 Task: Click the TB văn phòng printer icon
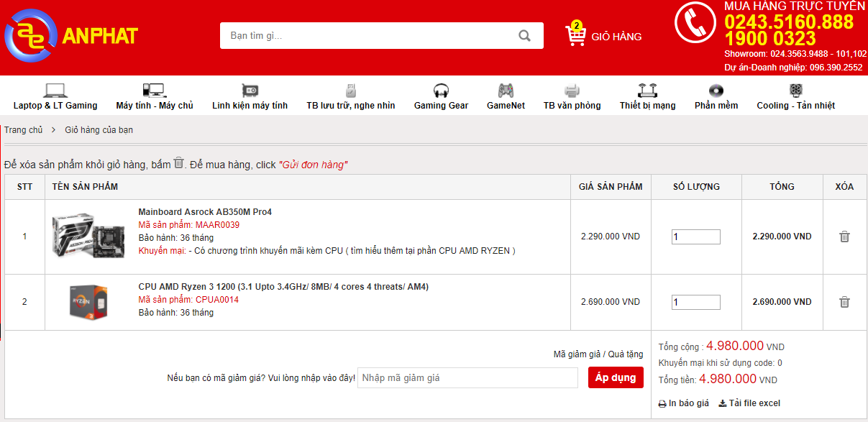572,91
